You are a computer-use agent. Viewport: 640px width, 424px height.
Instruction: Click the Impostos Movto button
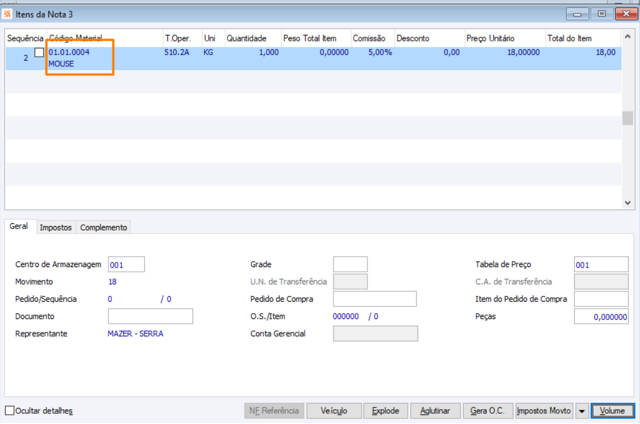click(544, 411)
